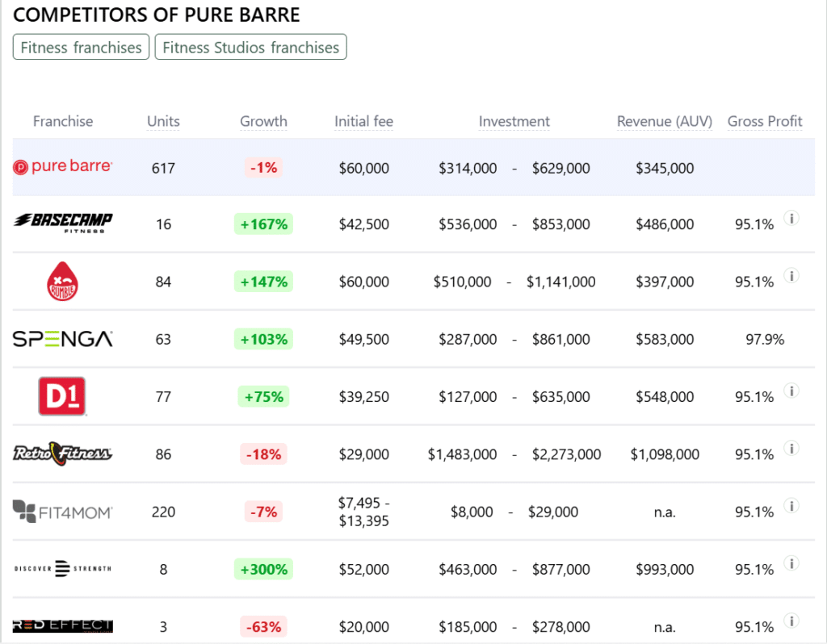Select the $52,000 initial fee
This screenshot has width=827, height=644.
tap(364, 569)
